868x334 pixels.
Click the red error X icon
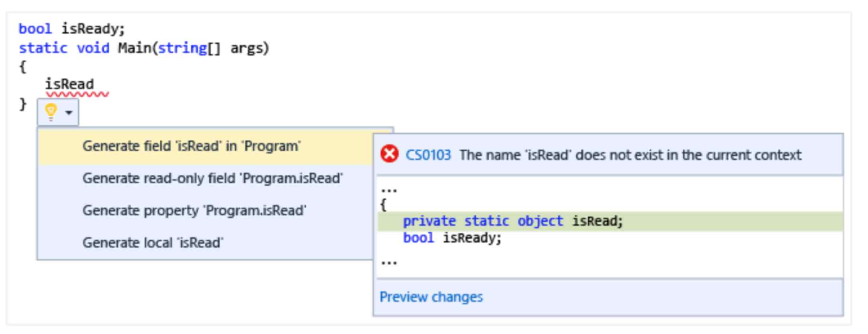coord(389,155)
